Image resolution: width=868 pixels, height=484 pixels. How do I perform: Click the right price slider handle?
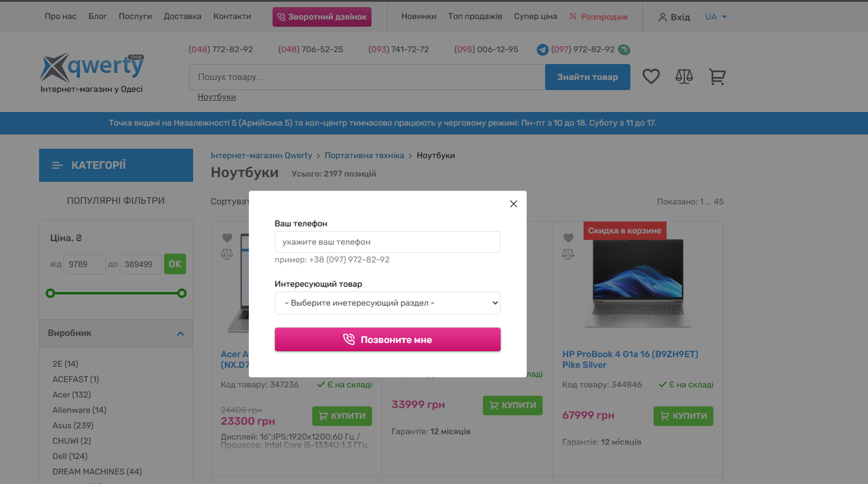tap(182, 294)
